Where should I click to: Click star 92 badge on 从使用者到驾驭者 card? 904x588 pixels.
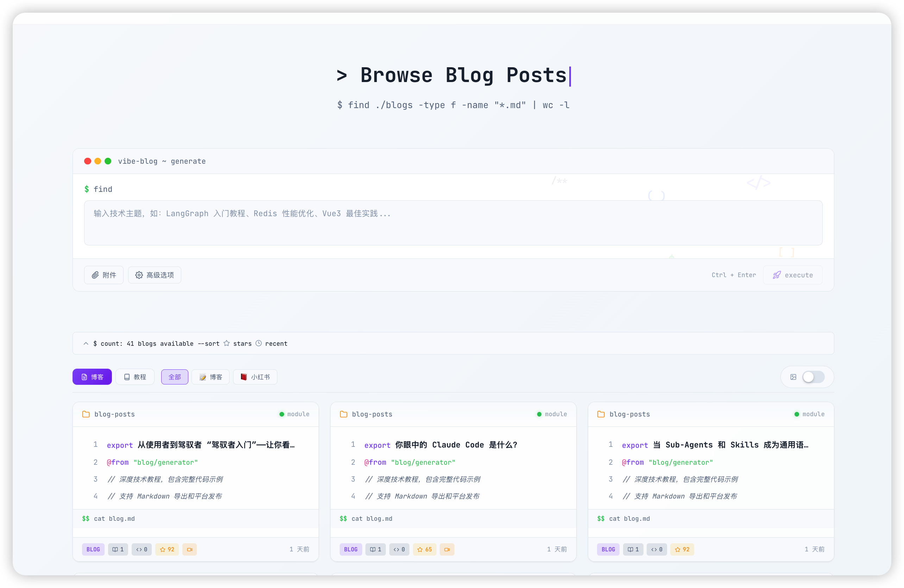[167, 549]
